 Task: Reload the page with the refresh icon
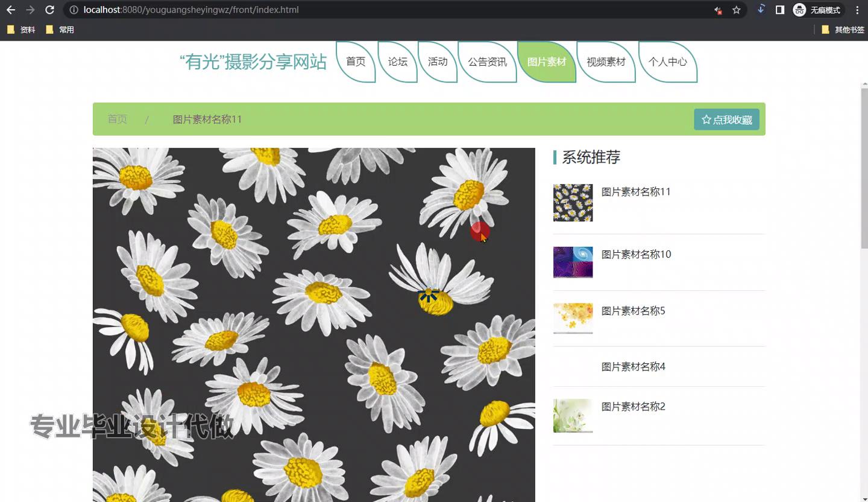click(50, 10)
